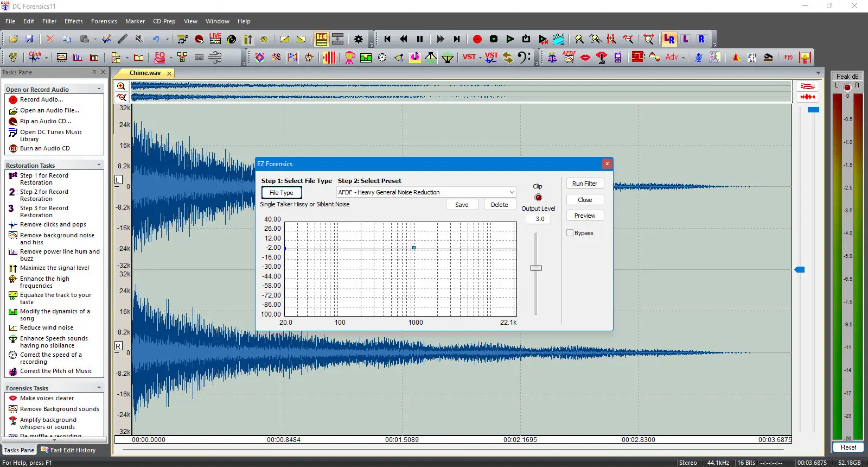Open the Forensics menu

click(x=104, y=21)
